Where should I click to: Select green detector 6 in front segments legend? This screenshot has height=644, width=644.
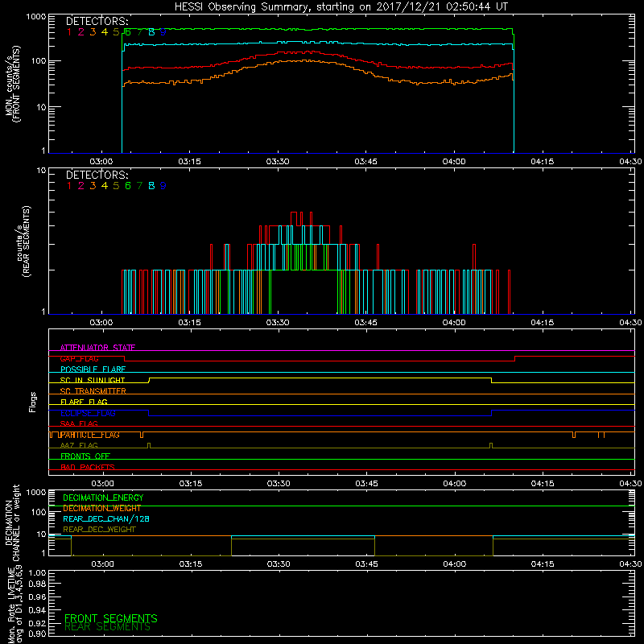[x=128, y=32]
